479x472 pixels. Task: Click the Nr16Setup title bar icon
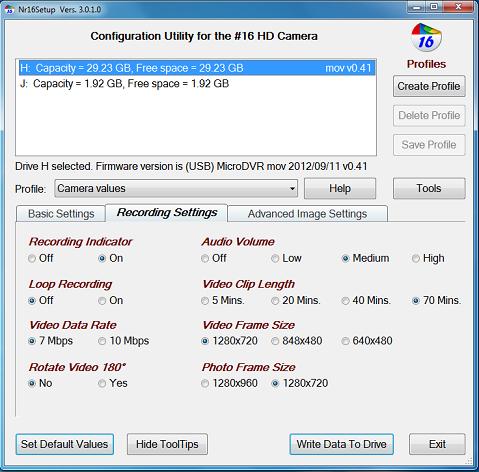(10, 9)
